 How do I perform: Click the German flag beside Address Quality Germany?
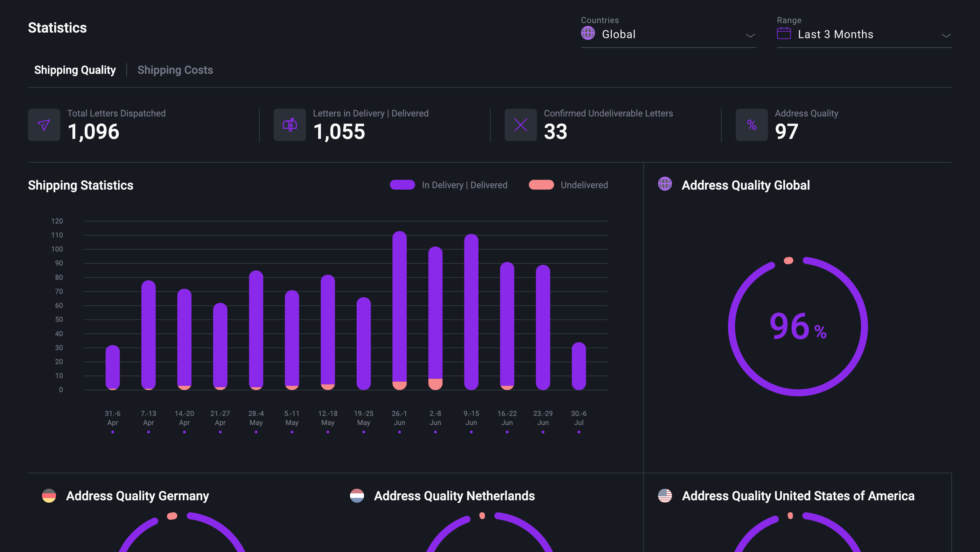(49, 495)
